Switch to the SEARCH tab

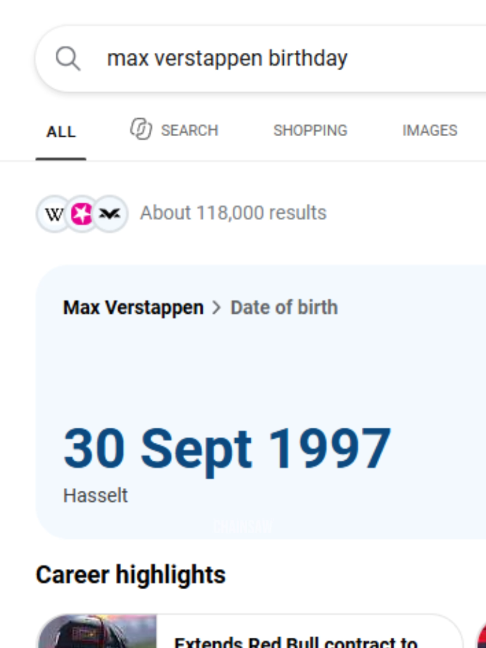(x=174, y=130)
